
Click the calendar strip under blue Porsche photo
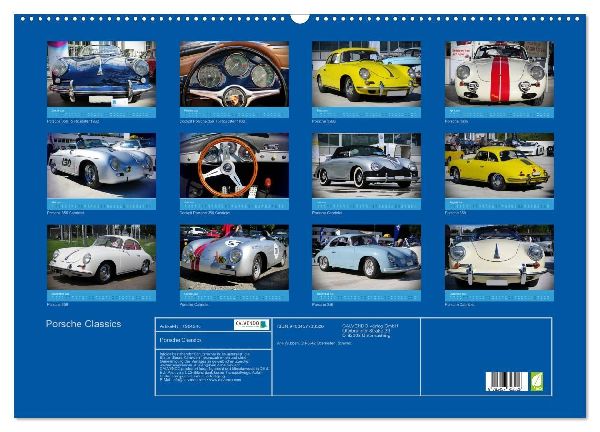pyautogui.click(x=101, y=112)
